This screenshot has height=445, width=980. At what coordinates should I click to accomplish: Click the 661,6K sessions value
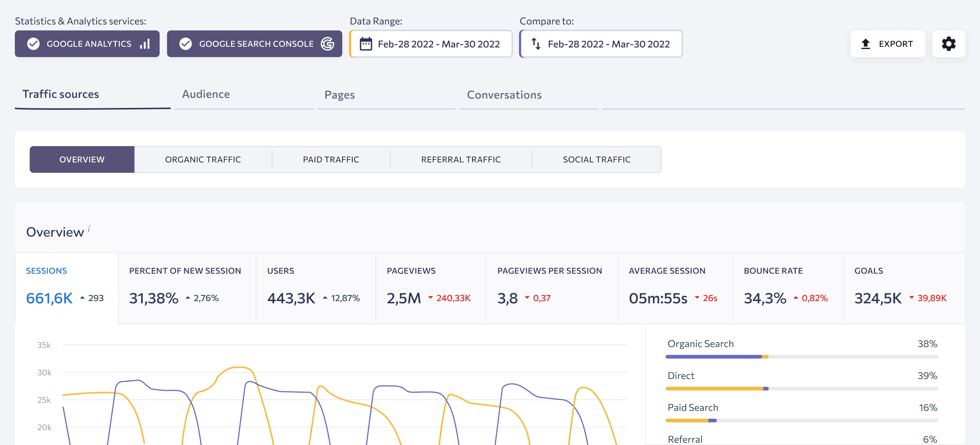click(49, 298)
